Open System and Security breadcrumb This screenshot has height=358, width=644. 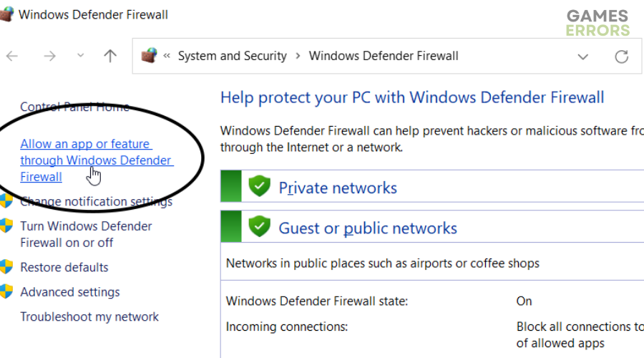pyautogui.click(x=232, y=56)
